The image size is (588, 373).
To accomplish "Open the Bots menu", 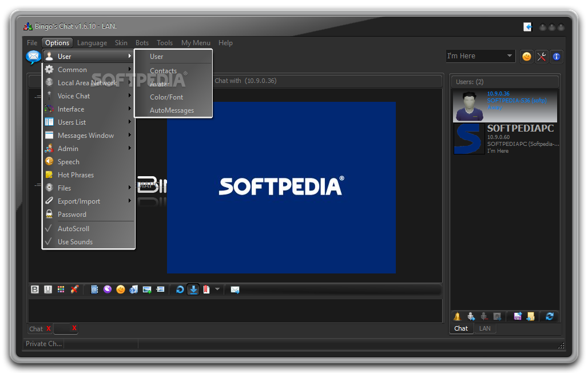I will (142, 43).
